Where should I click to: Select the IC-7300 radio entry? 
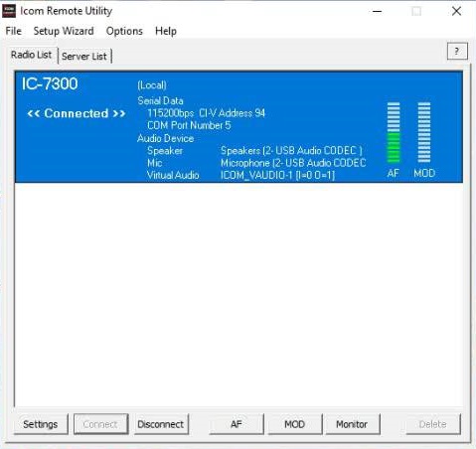(x=238, y=127)
